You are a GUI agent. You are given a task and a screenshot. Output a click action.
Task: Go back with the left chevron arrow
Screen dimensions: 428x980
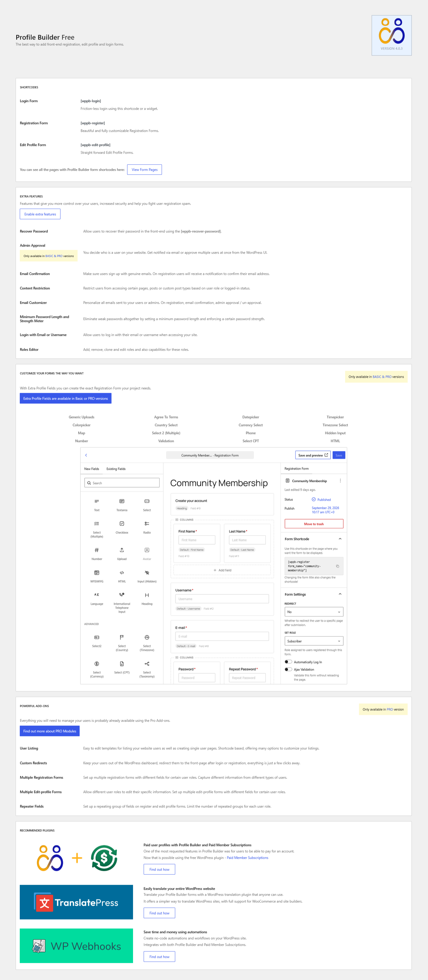tap(86, 455)
